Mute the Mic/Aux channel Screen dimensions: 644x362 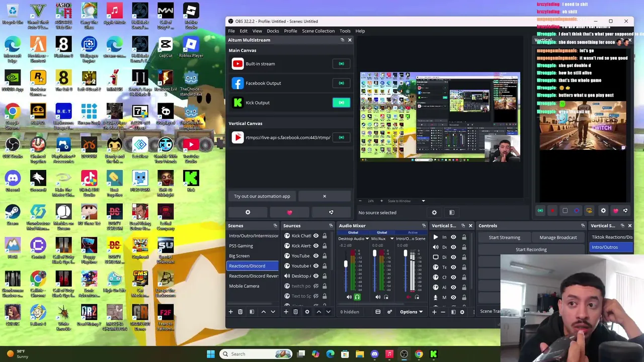coord(378,297)
